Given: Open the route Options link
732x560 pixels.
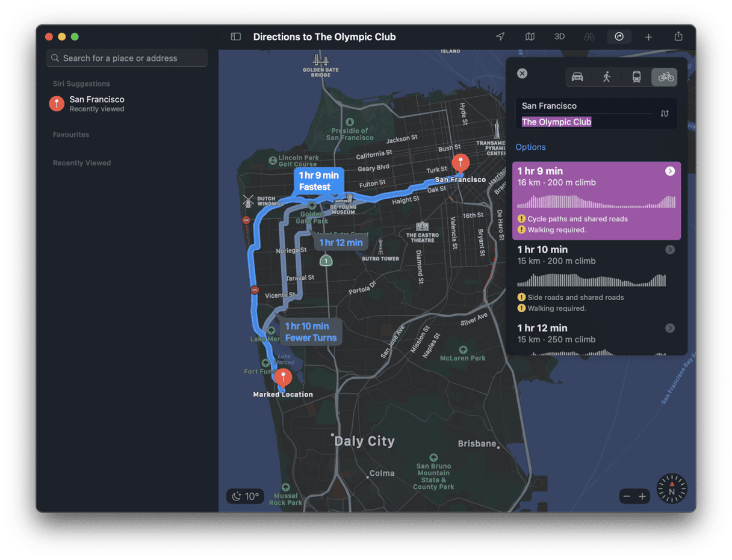Looking at the screenshot, I should [530, 147].
